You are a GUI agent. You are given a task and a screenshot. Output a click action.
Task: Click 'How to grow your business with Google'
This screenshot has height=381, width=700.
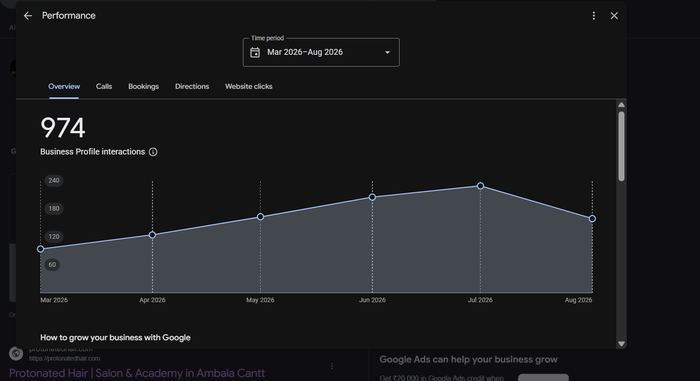point(115,338)
